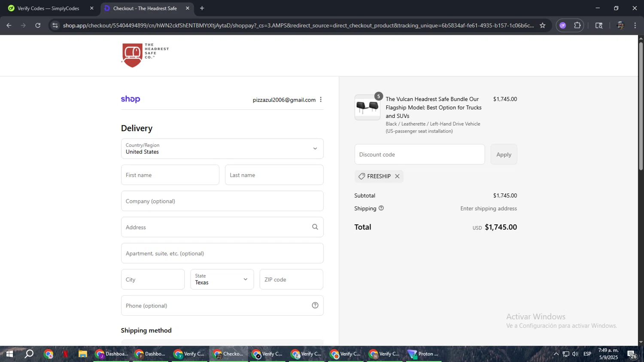This screenshot has width=644, height=362.
Task: Open Windows taskbar search
Action: (x=29, y=354)
